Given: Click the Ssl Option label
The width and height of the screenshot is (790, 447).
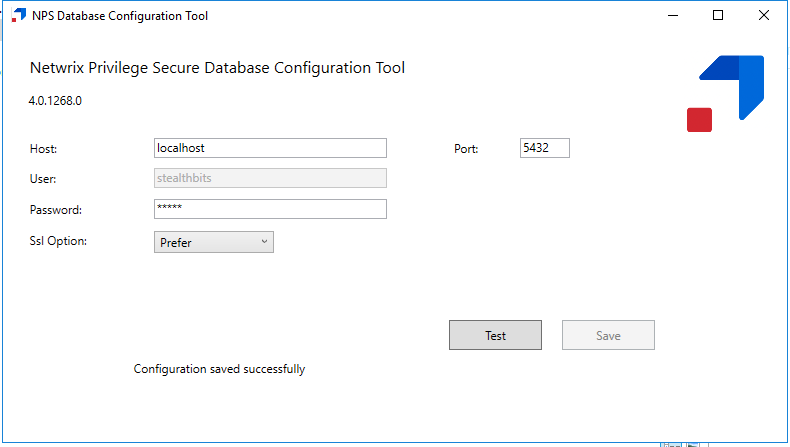Looking at the screenshot, I should click(x=59, y=242).
